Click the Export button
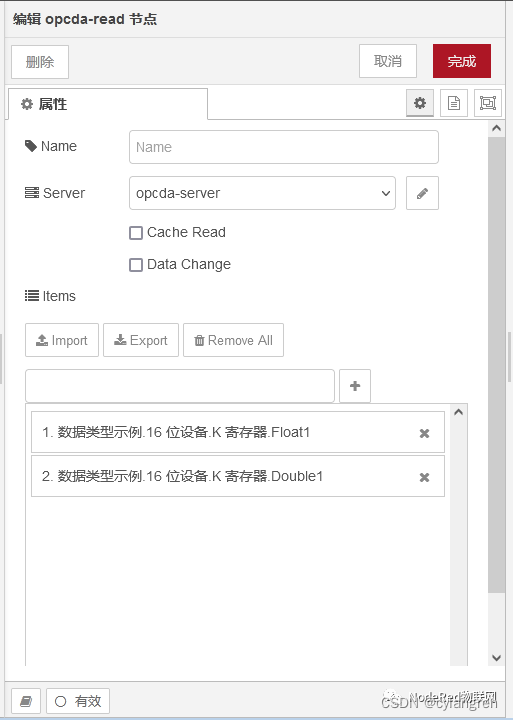 pyautogui.click(x=141, y=340)
